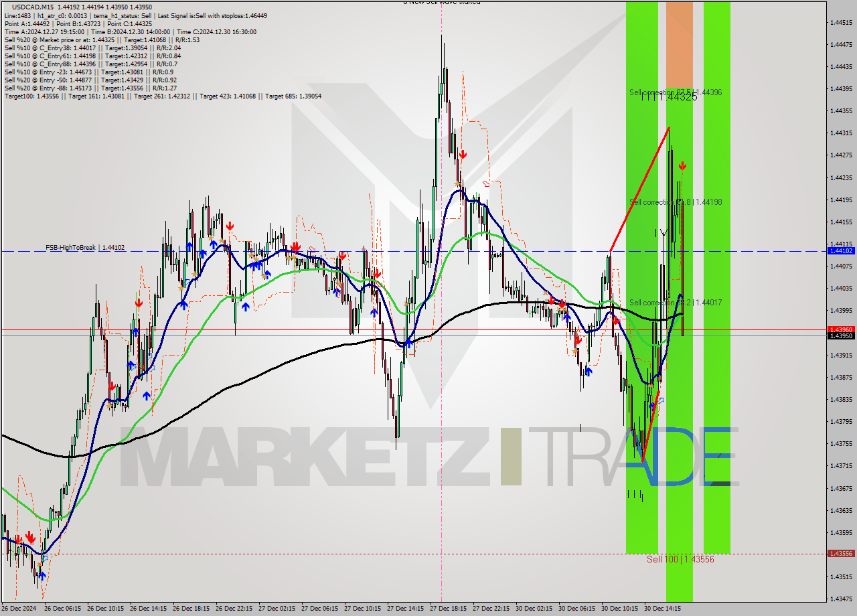
Task: Click the '26 Dec 14:15' time axis label
Action: 148,609
